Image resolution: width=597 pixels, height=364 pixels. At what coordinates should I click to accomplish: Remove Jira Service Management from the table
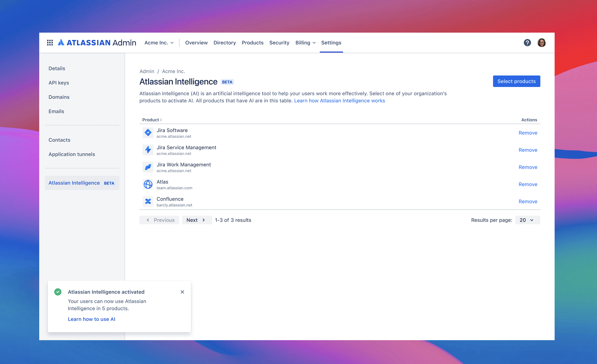coord(528,150)
